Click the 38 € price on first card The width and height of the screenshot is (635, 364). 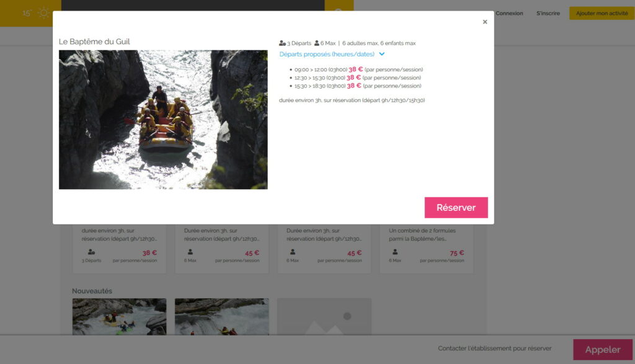pos(149,252)
